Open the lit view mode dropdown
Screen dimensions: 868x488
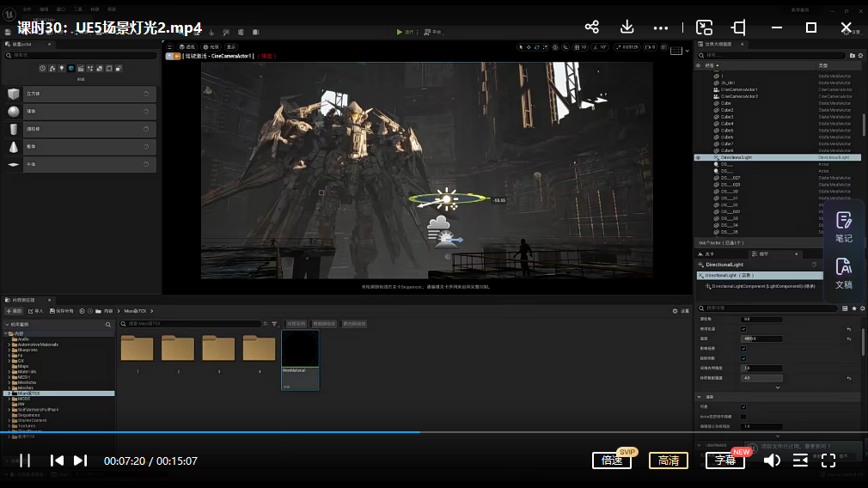[x=211, y=47]
